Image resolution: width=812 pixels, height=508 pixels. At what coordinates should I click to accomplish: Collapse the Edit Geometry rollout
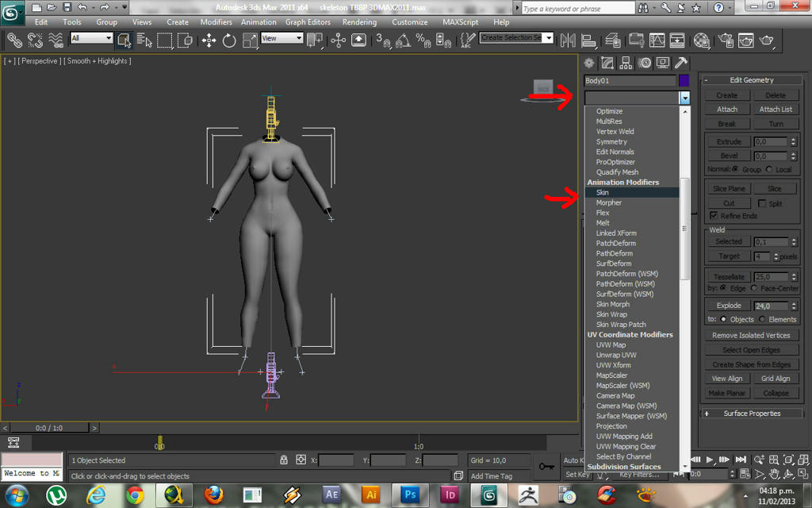point(752,80)
